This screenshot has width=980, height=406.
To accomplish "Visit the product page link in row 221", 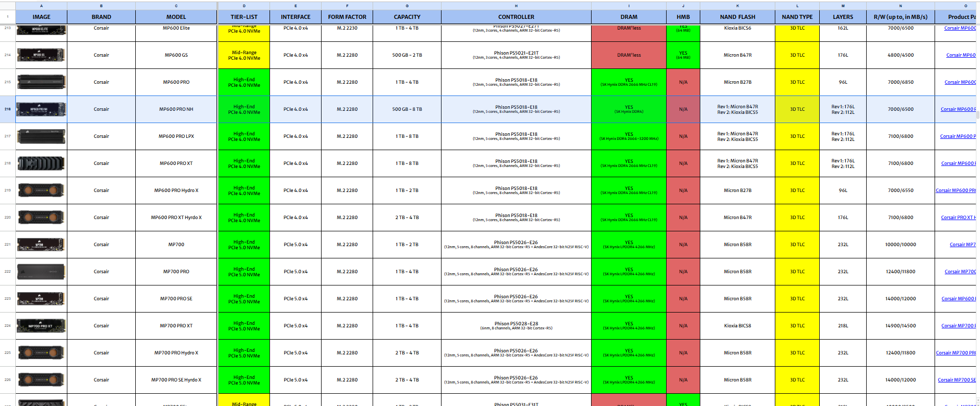I will [x=963, y=245].
